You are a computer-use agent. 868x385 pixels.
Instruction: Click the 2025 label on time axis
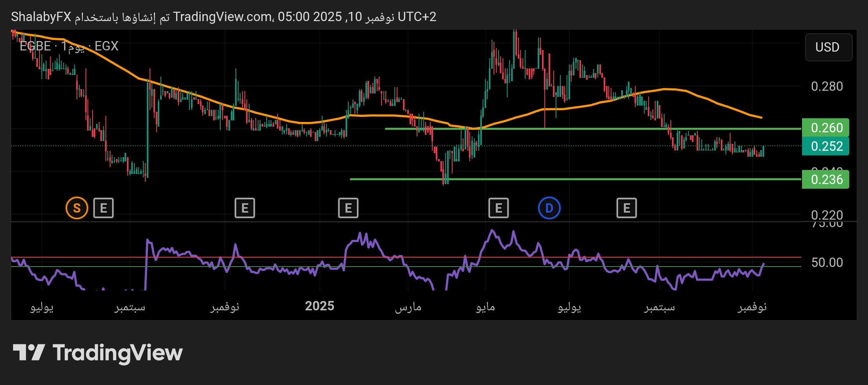pyautogui.click(x=319, y=306)
